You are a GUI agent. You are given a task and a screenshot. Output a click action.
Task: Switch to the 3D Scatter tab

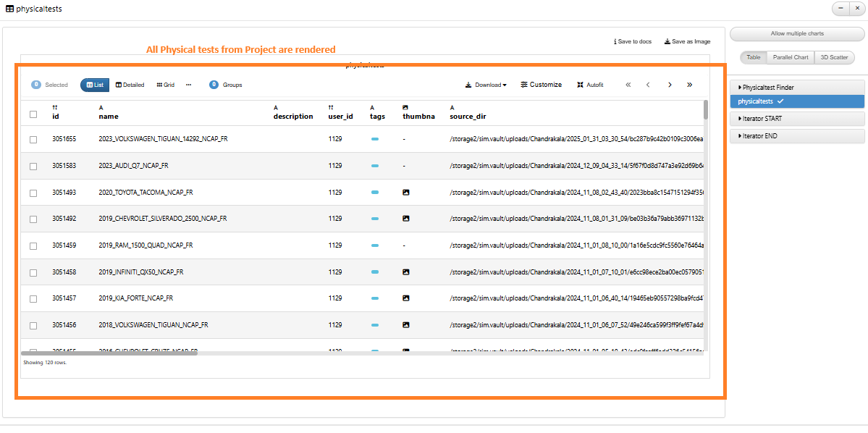tap(834, 57)
